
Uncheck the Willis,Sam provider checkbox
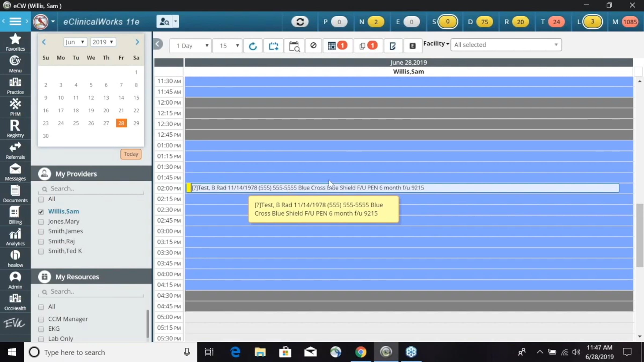coord(41,212)
